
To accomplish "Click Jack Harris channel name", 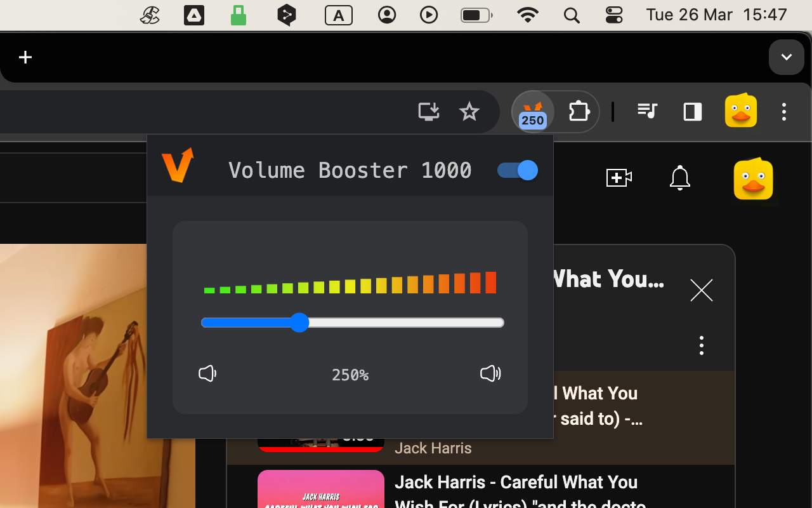I will (x=433, y=448).
